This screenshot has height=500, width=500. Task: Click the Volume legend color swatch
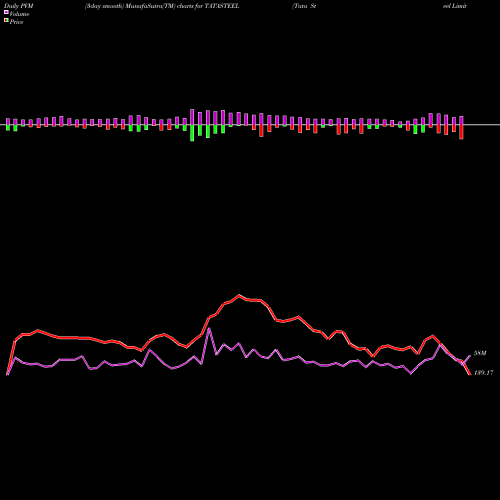[6, 12]
